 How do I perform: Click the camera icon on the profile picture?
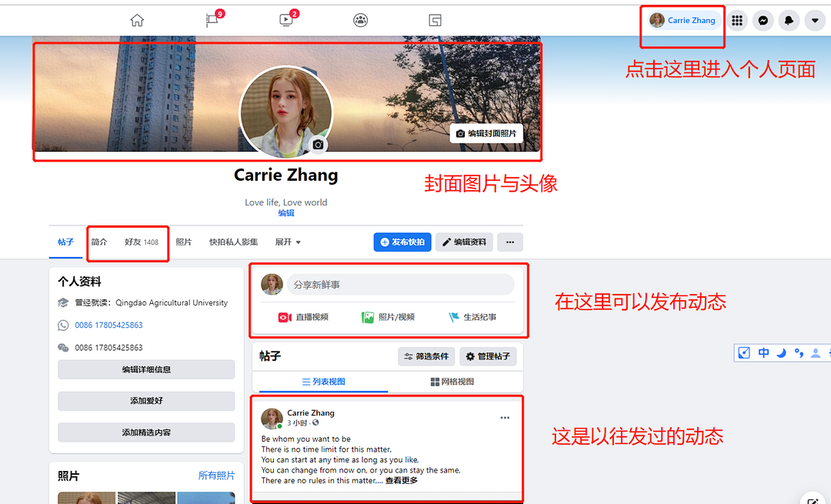318,144
